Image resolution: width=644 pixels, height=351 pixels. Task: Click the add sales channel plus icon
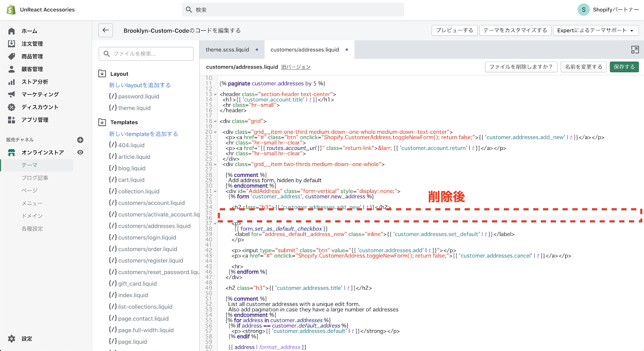tap(80, 140)
